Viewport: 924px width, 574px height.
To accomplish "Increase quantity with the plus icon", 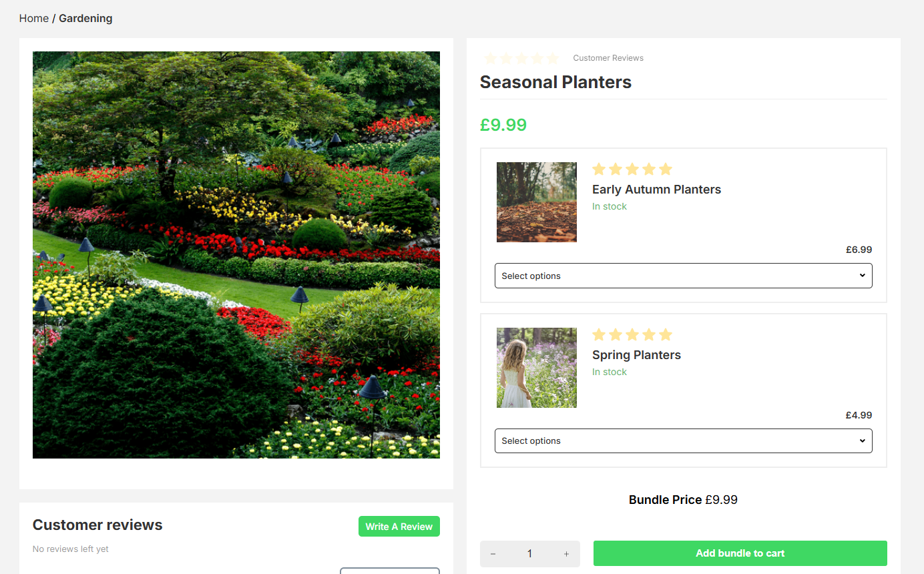I will tap(566, 554).
